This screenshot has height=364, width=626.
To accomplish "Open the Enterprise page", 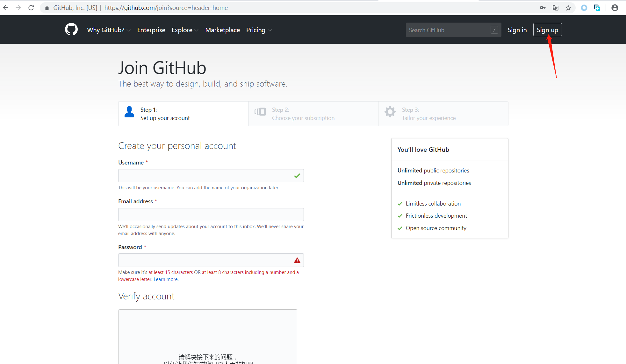I will pyautogui.click(x=151, y=30).
